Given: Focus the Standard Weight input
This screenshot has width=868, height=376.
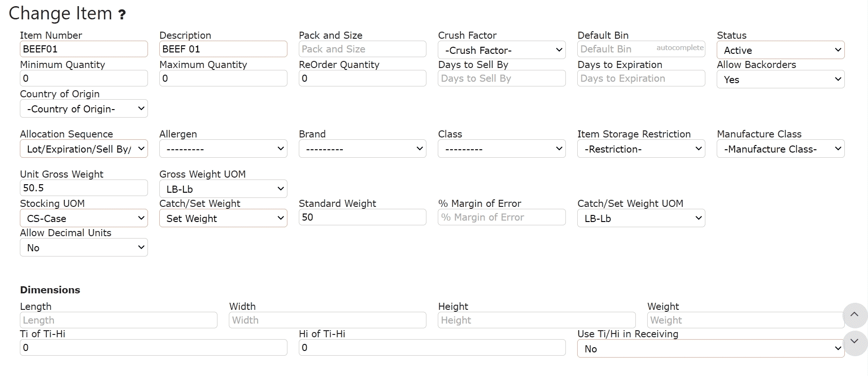Looking at the screenshot, I should (x=363, y=217).
